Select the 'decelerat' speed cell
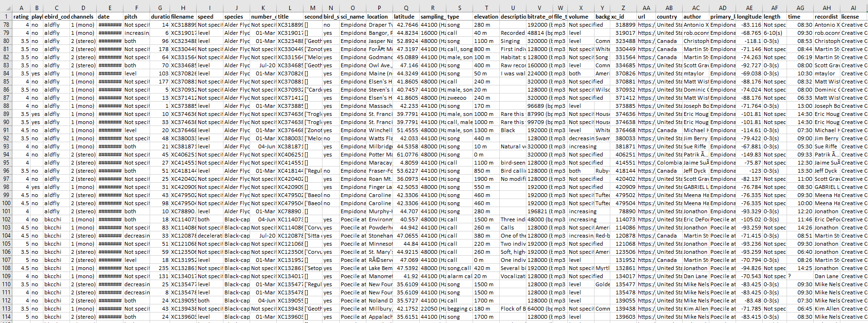 click(x=210, y=236)
